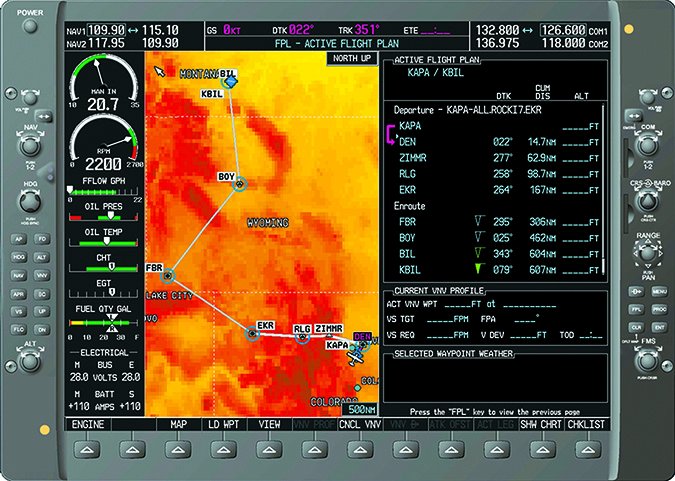Viewport: 675px width, 481px height.
Task: Click the CLR key
Action: click(636, 328)
